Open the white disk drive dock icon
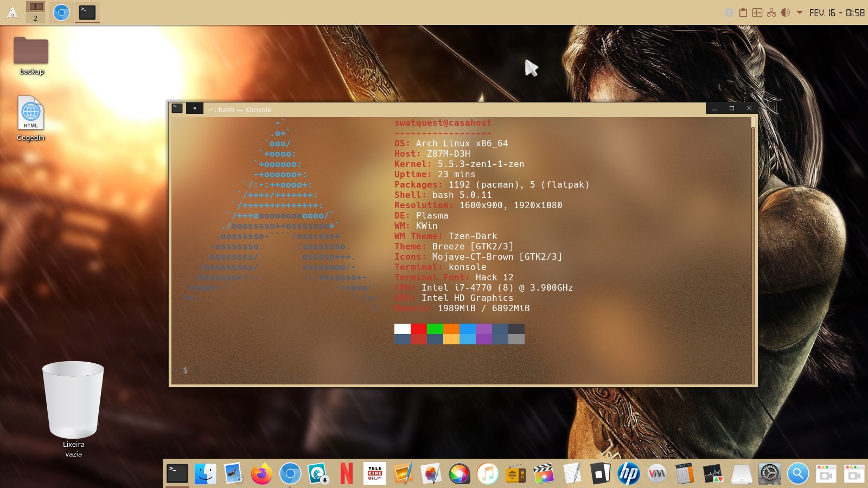 click(742, 474)
